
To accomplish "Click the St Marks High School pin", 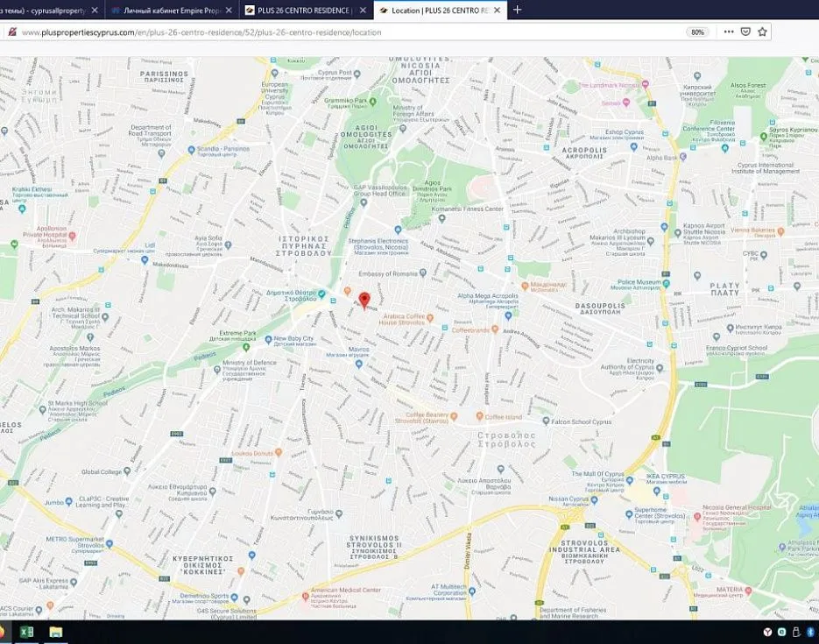I will coord(42,411).
